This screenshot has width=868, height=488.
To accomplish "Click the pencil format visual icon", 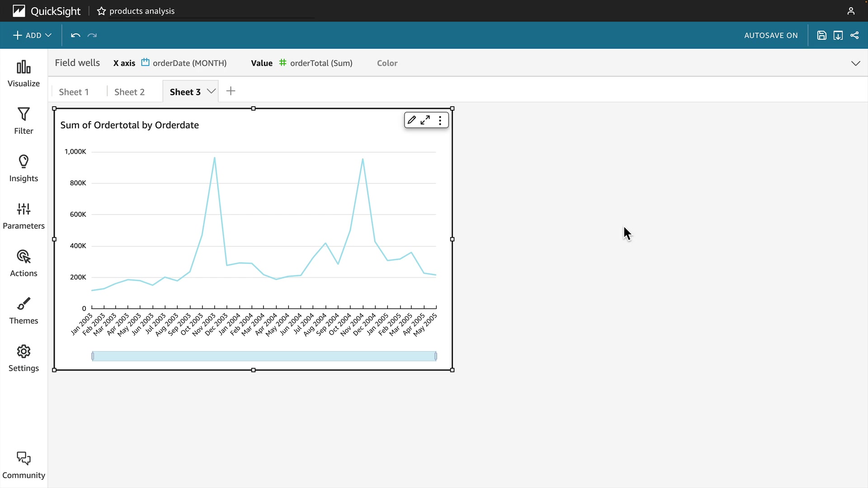I will pos(411,120).
